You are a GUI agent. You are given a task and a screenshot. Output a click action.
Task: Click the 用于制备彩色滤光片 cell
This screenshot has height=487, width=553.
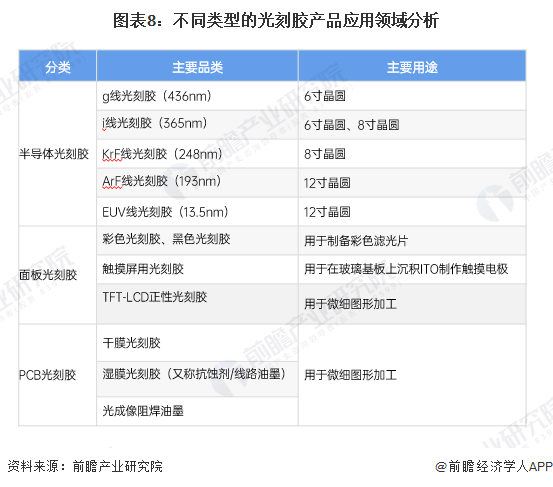tap(412, 241)
